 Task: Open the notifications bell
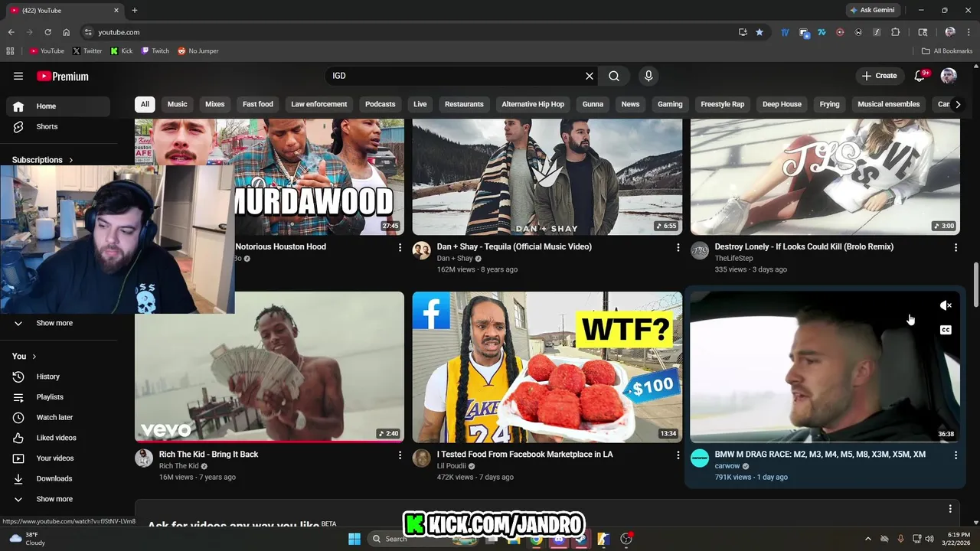[x=921, y=76]
